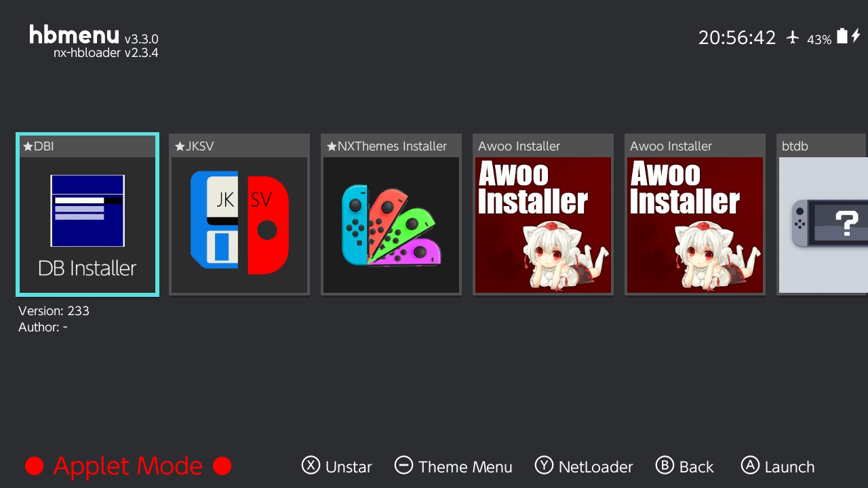The height and width of the screenshot is (488, 868).
Task: Open the JKSV save manager icon
Action: click(x=239, y=225)
